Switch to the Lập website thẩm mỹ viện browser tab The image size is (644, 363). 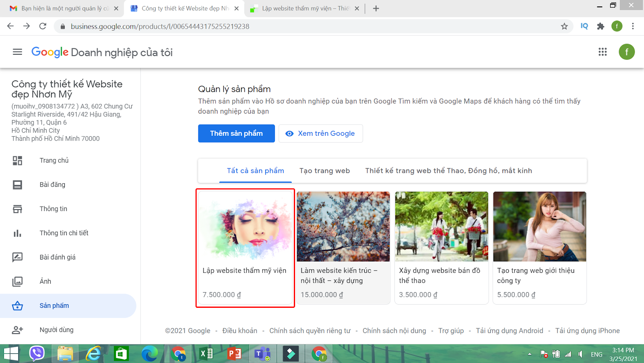pos(304,8)
